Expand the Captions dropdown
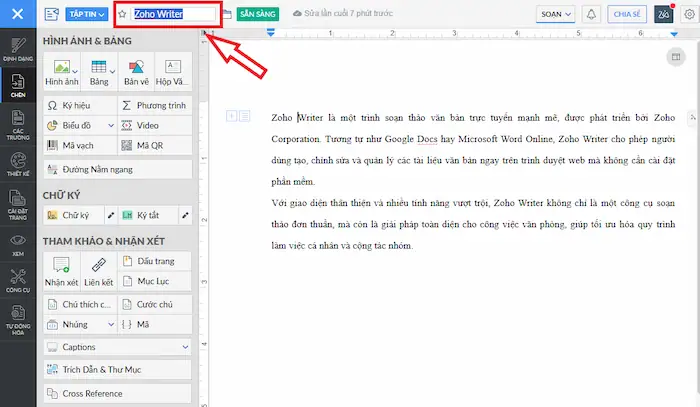The height and width of the screenshot is (407, 700). point(117,347)
